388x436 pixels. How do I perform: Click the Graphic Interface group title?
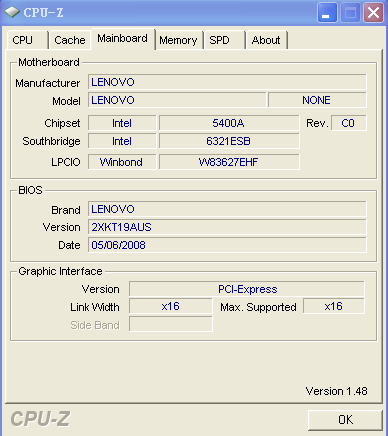pyautogui.click(x=60, y=271)
